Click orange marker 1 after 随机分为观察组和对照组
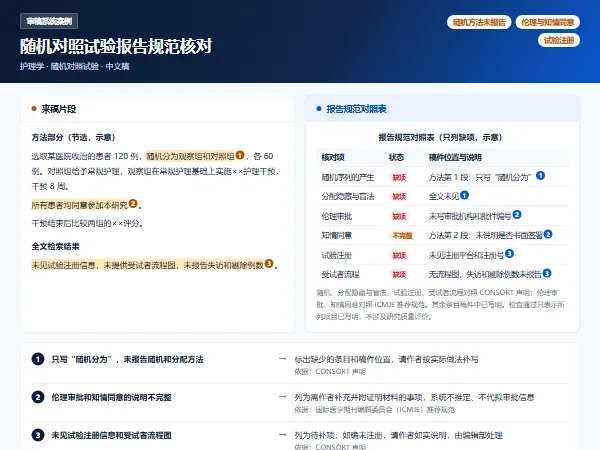 (x=240, y=155)
